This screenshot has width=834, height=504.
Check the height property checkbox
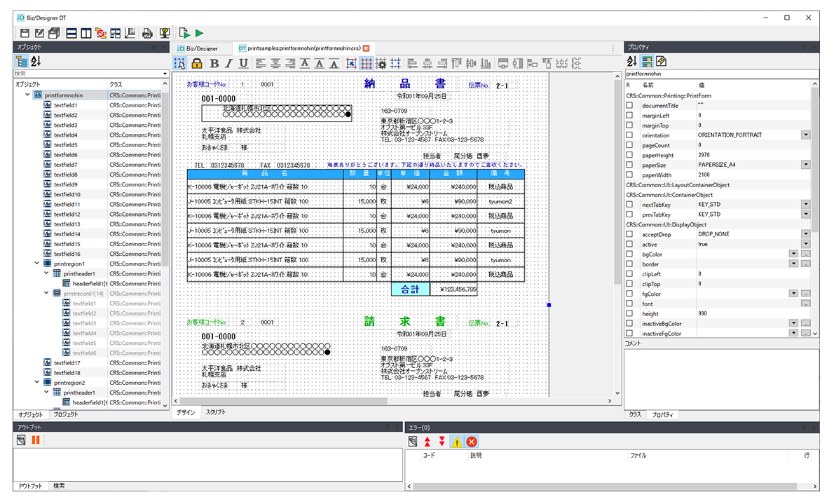pyautogui.click(x=629, y=313)
